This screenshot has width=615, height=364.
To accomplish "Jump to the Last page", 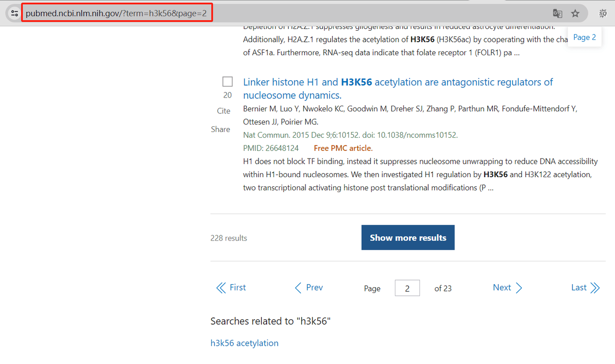I will [585, 288].
